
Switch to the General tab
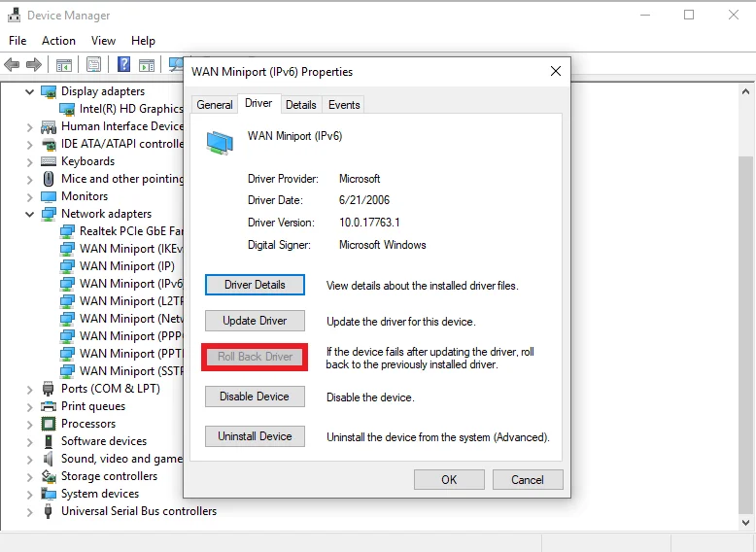coord(215,105)
